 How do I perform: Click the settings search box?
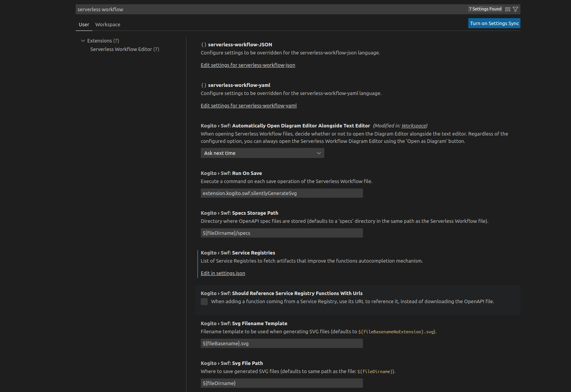[x=232, y=9]
